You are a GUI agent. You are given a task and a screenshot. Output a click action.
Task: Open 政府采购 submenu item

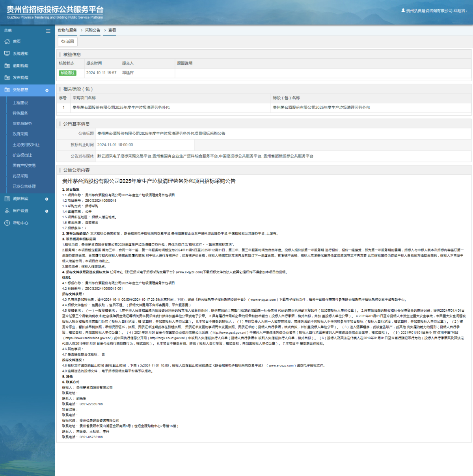pos(20,134)
